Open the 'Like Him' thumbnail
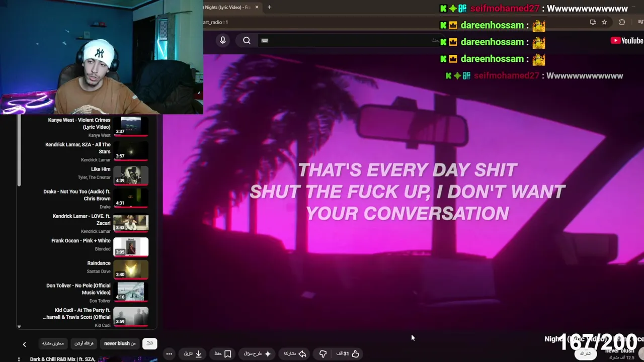The width and height of the screenshot is (644, 362). pyautogui.click(x=131, y=175)
